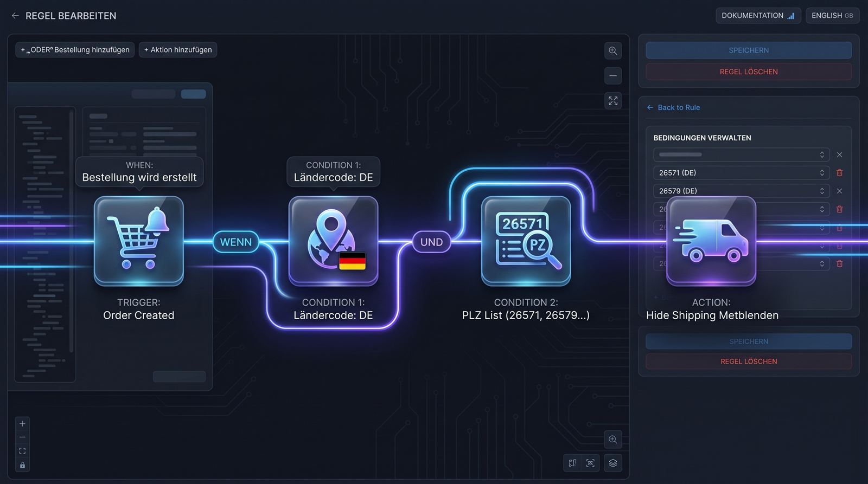Click the 'Order Created' trigger label
This screenshot has width=868, height=484.
point(139,315)
